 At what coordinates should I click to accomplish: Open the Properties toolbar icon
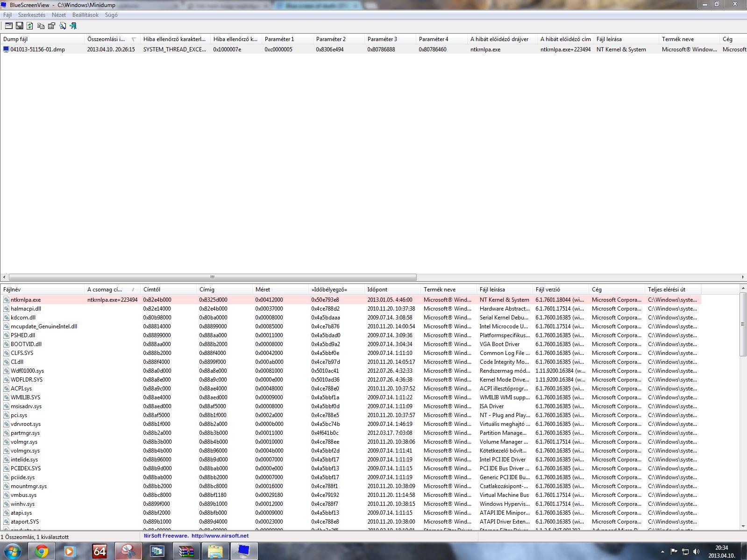[51, 26]
